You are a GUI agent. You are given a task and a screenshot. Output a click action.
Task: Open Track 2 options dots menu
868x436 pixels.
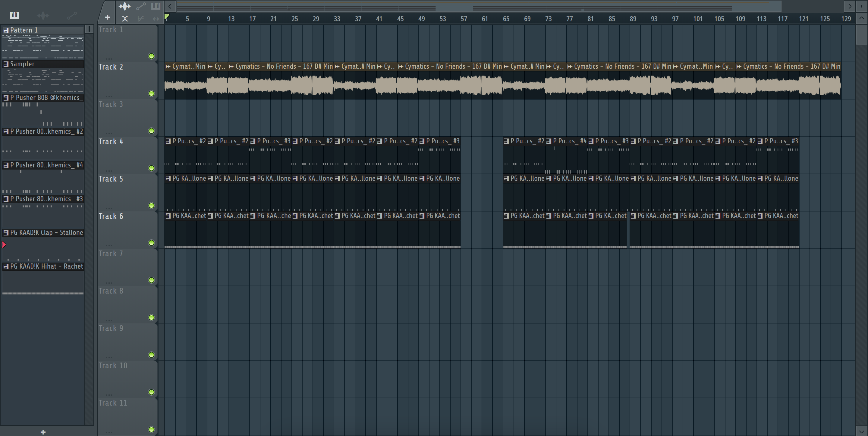(109, 96)
